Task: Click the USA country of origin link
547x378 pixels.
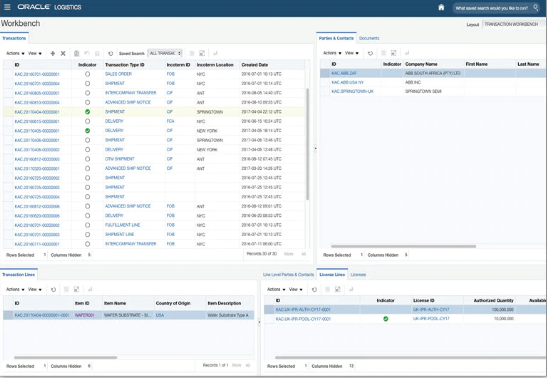Action: point(160,315)
